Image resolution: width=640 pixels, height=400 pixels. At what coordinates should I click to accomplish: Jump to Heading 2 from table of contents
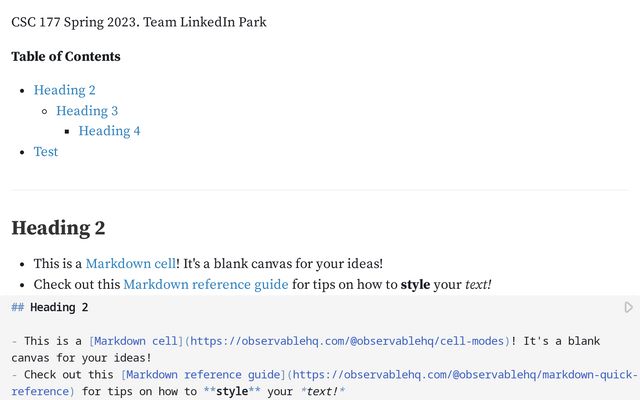(65, 90)
